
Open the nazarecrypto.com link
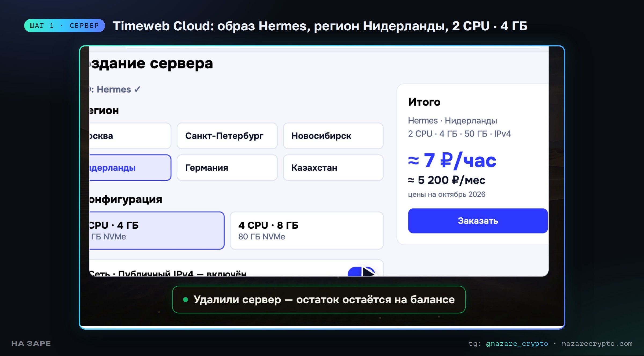click(x=597, y=344)
